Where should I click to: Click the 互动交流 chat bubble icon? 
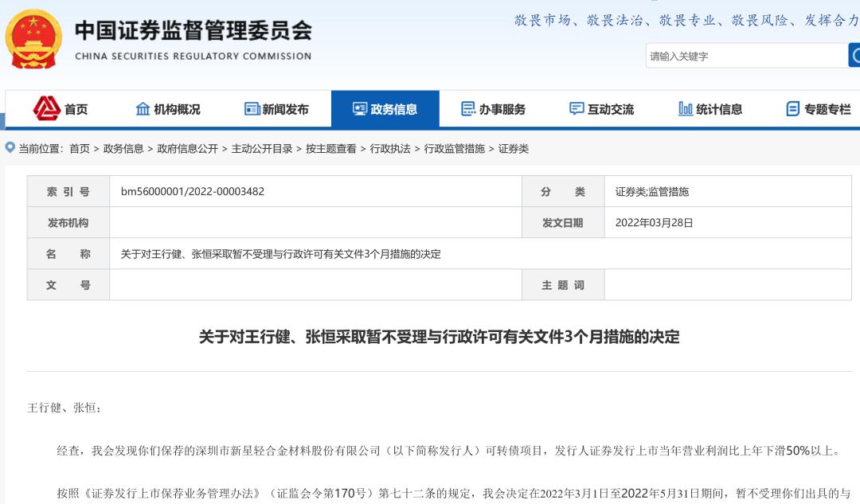tap(577, 108)
